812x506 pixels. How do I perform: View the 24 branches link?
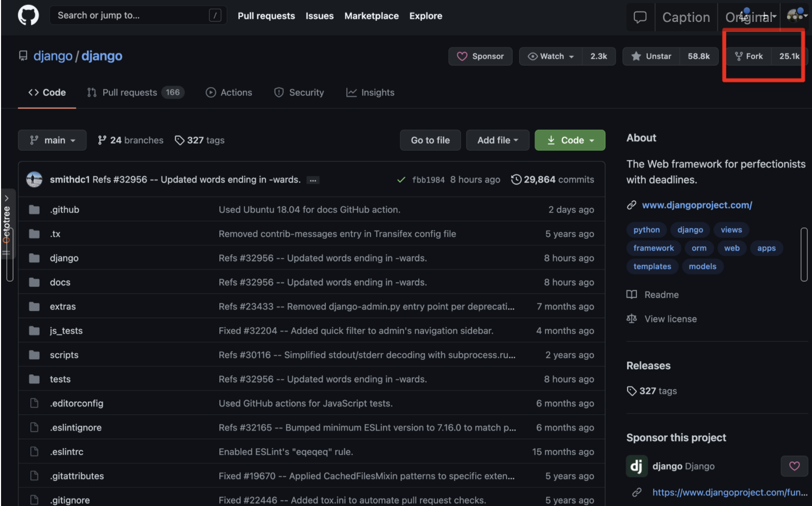tap(131, 140)
